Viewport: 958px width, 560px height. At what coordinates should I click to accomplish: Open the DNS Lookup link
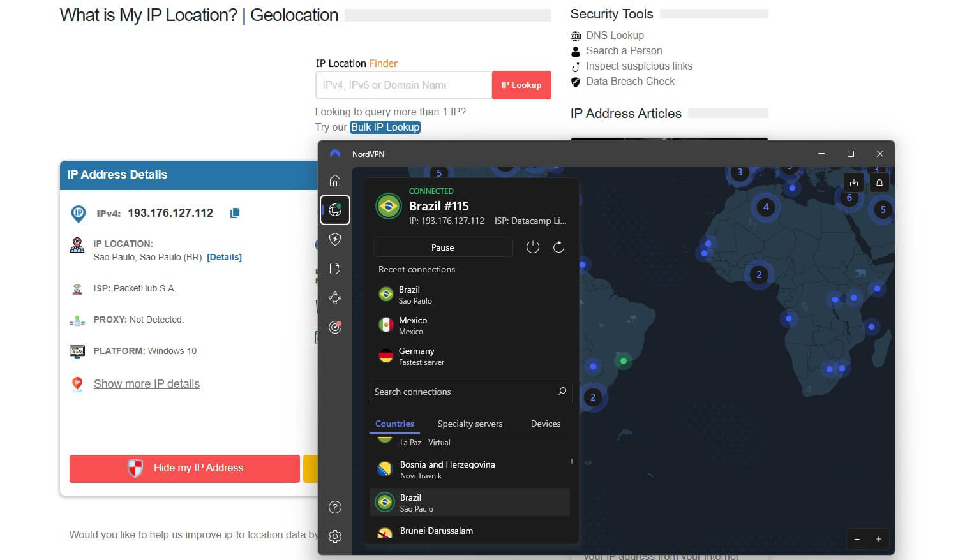pos(615,35)
